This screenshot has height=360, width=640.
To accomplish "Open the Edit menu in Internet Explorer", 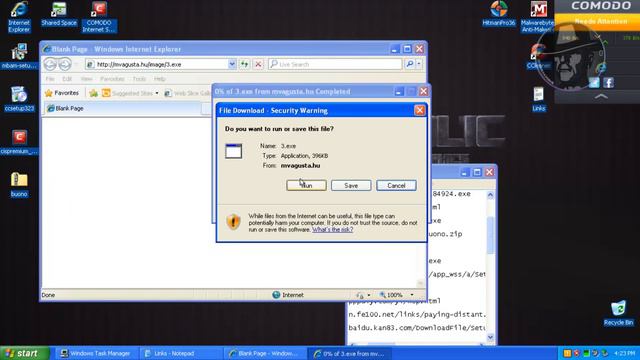I will click(67, 79).
